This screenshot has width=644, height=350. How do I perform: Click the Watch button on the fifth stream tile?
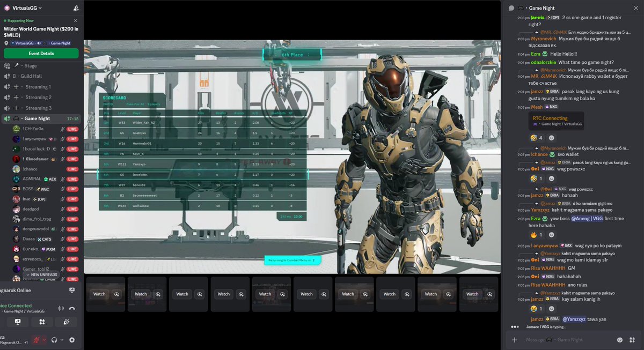[x=265, y=294]
